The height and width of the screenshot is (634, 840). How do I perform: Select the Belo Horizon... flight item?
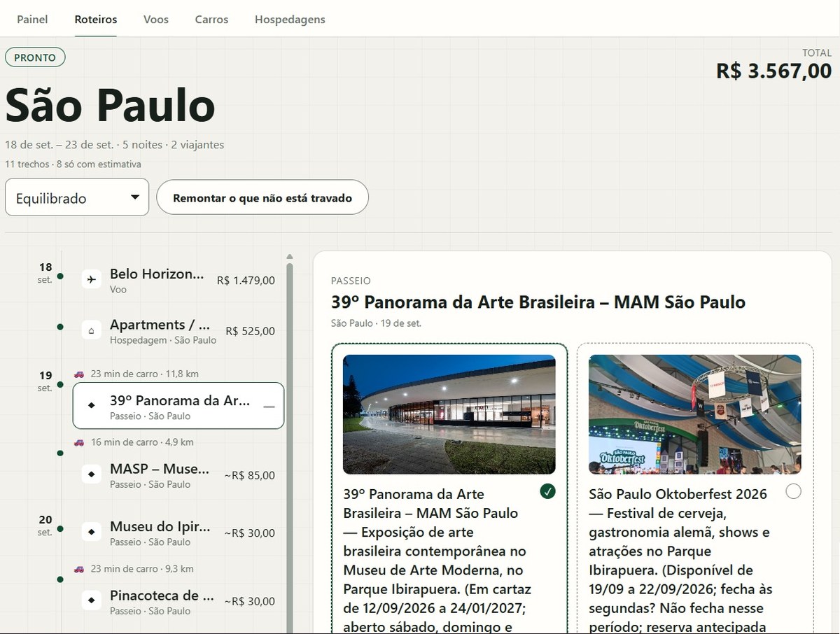click(178, 280)
